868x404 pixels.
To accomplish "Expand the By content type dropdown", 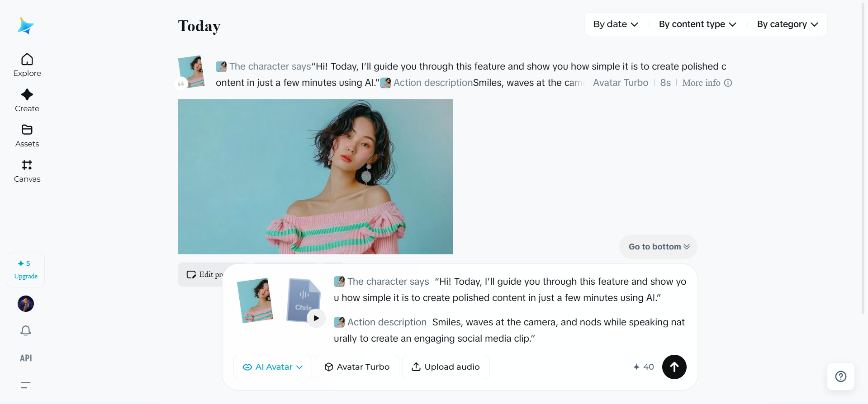I will pos(697,24).
